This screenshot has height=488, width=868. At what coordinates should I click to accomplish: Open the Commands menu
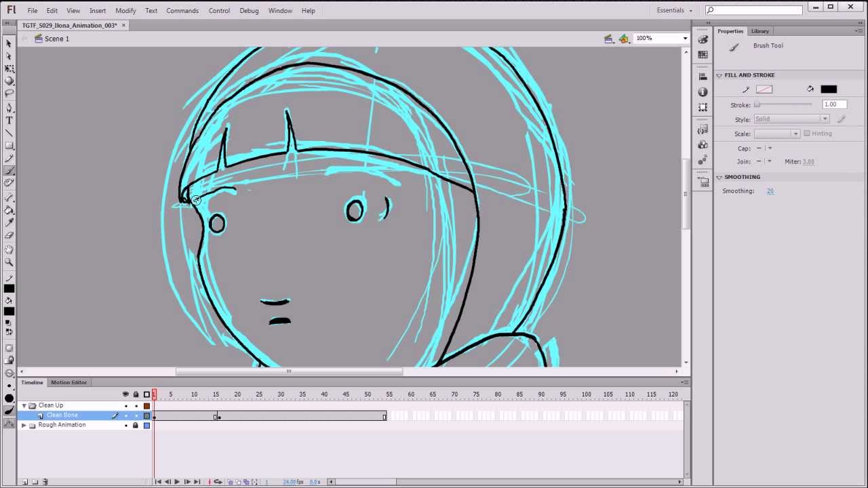pos(182,11)
